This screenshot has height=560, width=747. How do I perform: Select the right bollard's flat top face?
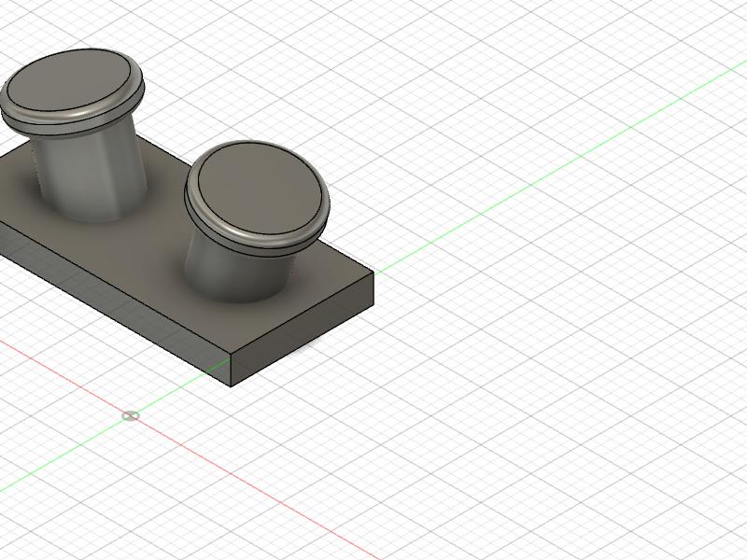(x=259, y=189)
